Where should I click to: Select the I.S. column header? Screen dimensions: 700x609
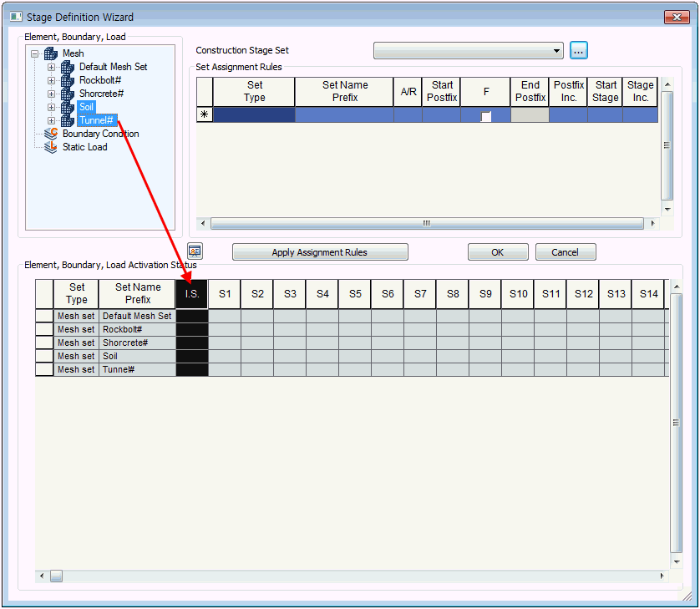(192, 294)
